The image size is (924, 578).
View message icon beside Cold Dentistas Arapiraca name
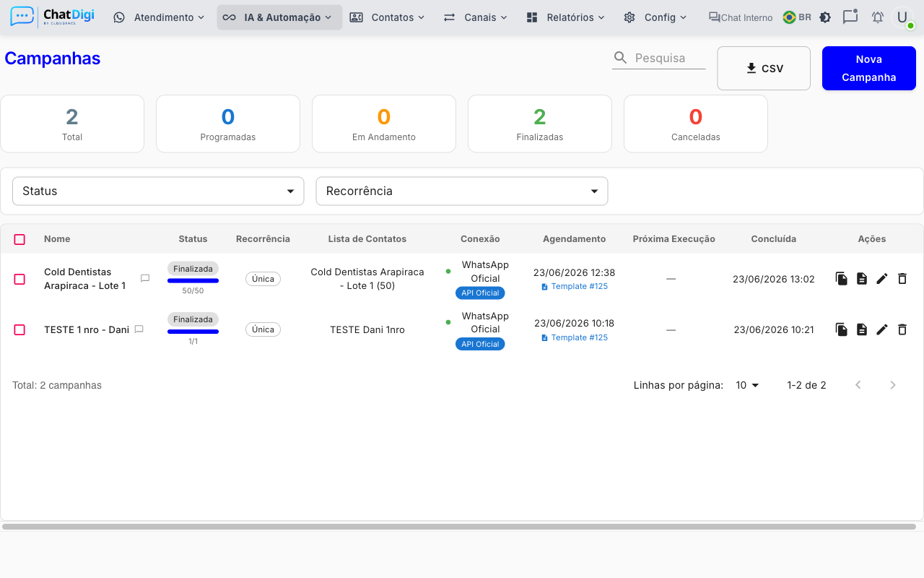[145, 278]
